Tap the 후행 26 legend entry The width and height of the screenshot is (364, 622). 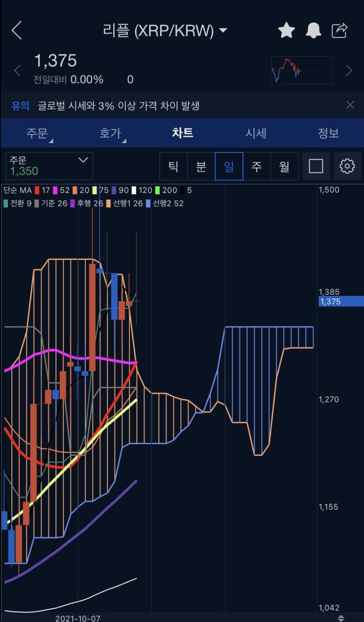tap(87, 203)
